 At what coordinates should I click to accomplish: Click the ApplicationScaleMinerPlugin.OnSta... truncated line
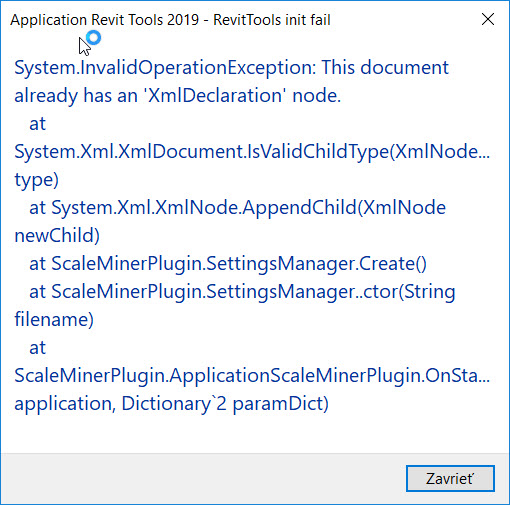[x=252, y=376]
